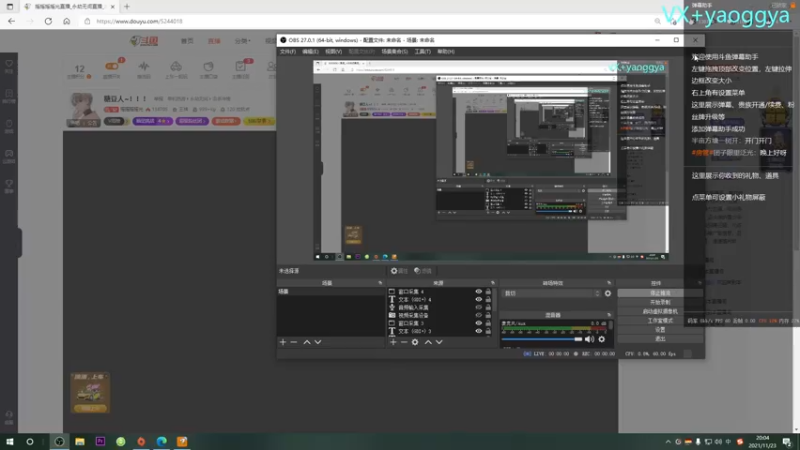Click streamer avatar thumbnail on Douyu page
800x450 pixels.
tap(83, 109)
